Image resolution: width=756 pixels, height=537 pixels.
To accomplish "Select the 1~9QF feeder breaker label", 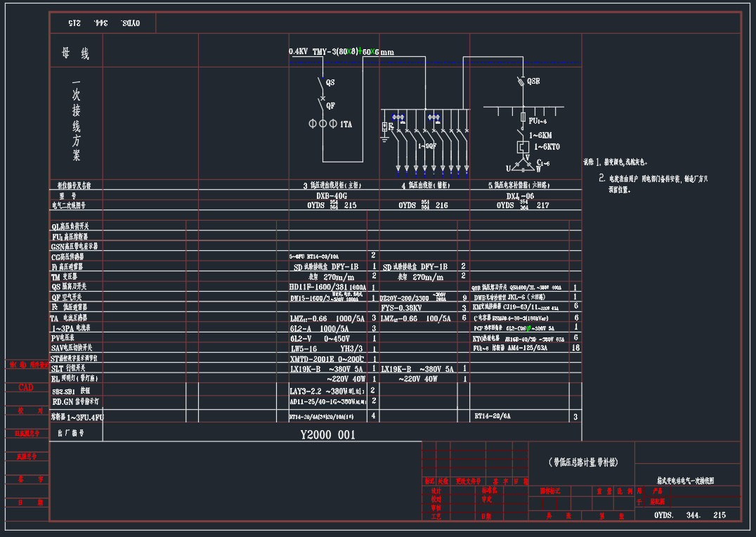I will tap(426, 146).
